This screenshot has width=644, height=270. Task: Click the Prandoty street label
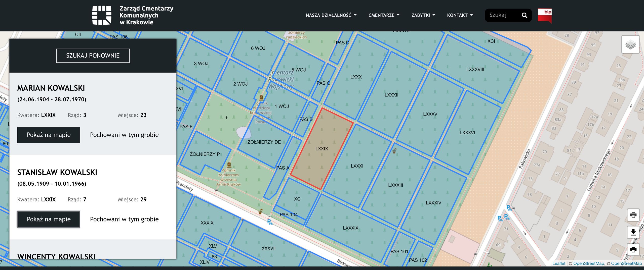click(184, 186)
